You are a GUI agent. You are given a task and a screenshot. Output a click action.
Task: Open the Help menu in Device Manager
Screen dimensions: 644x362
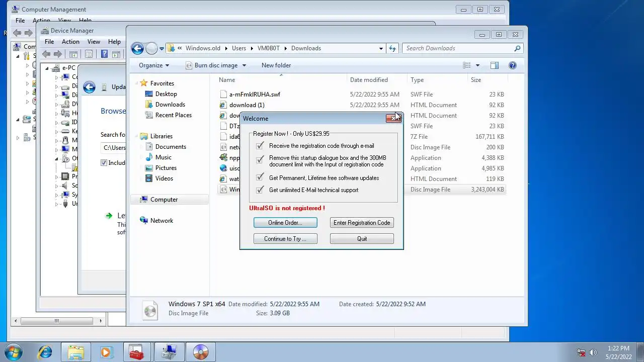[x=114, y=42]
